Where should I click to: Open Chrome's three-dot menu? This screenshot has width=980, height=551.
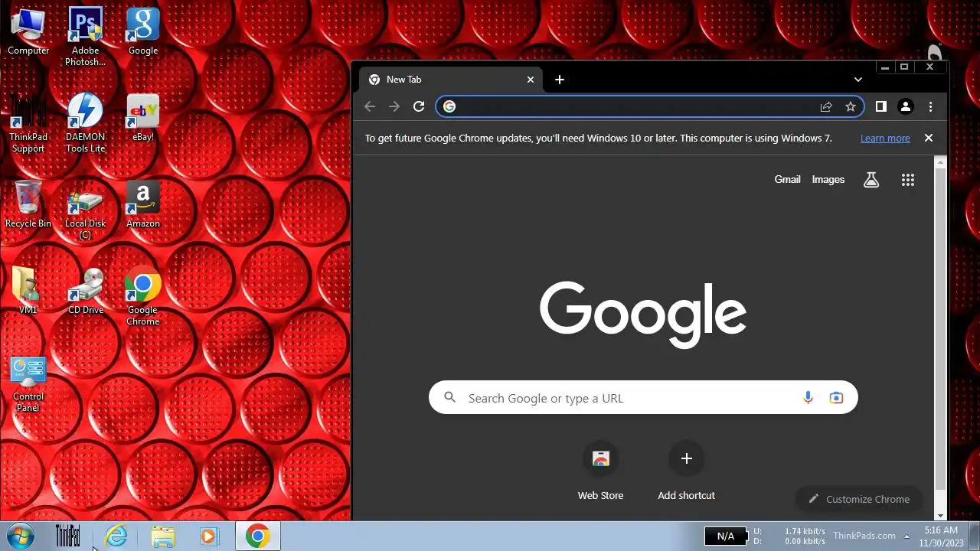[x=930, y=107]
